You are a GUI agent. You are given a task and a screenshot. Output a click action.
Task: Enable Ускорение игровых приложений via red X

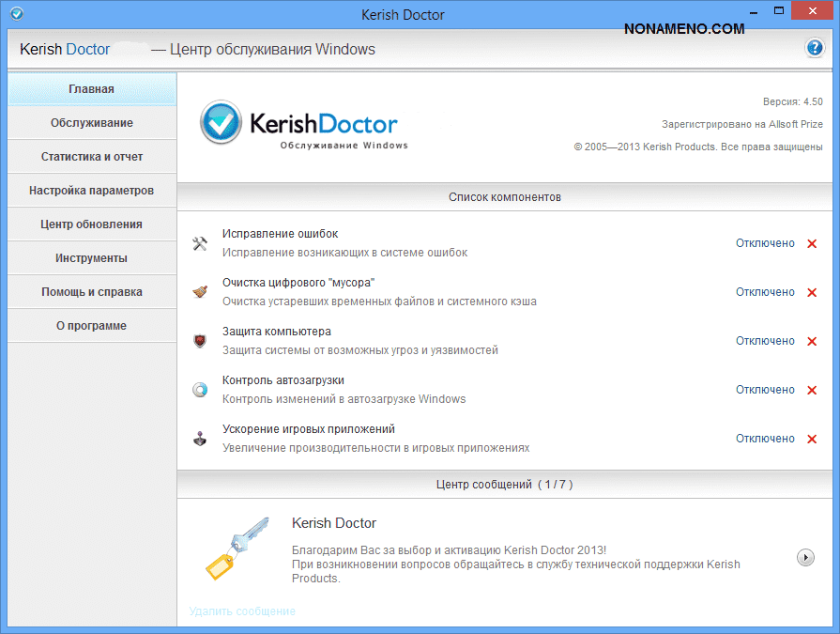[x=812, y=439]
